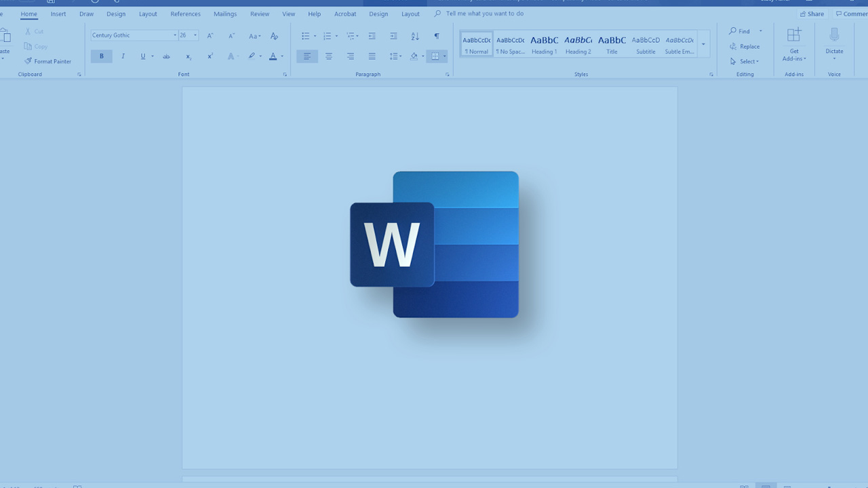Viewport: 868px width, 488px height.
Task: Expand the Styles gallery more arrow
Action: pos(703,44)
